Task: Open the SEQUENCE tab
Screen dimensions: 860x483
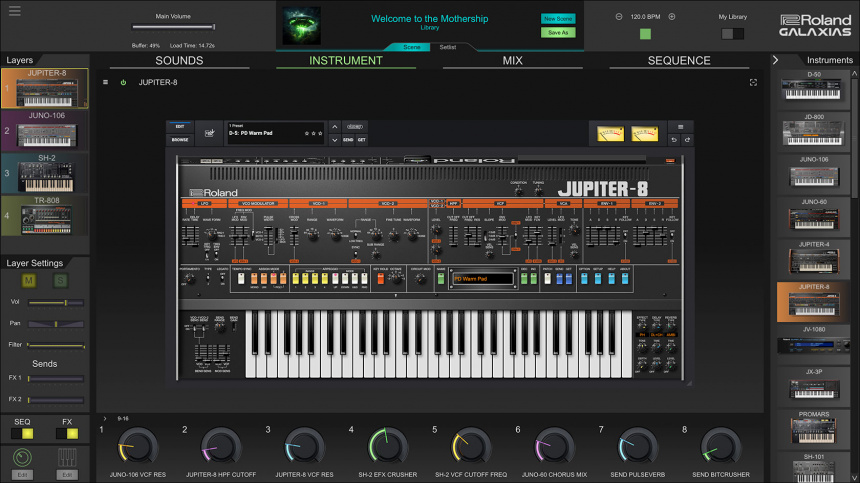Action: point(679,60)
